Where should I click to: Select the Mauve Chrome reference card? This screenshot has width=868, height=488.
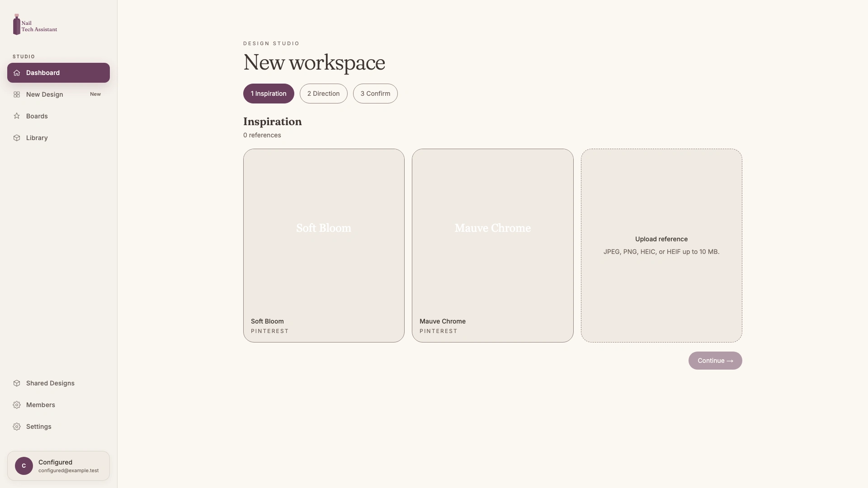click(x=492, y=245)
